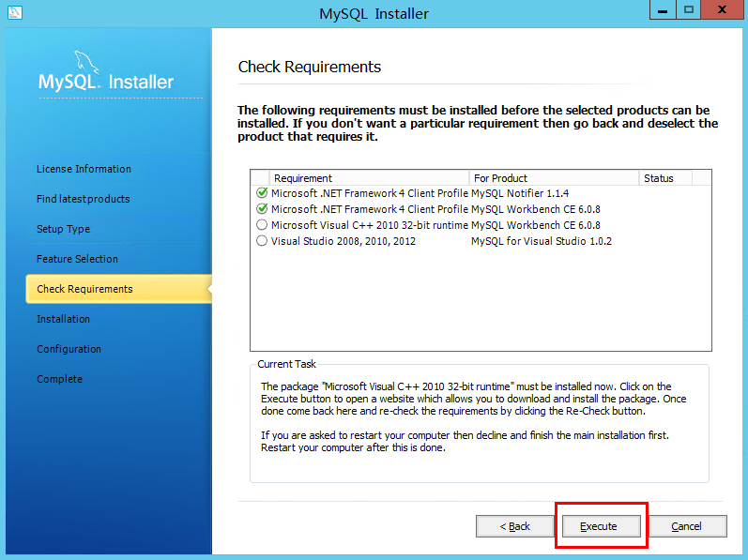This screenshot has height=560, width=748.
Task: Click the For Product column header
Action: (x=554, y=178)
